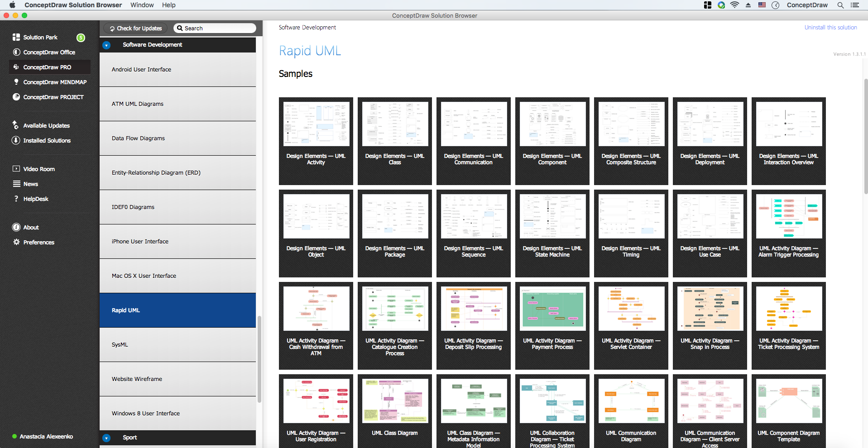Open UML Activity Diagram — Cash Withdrawal sample
Screen dimensions: 868x448
[x=316, y=326]
